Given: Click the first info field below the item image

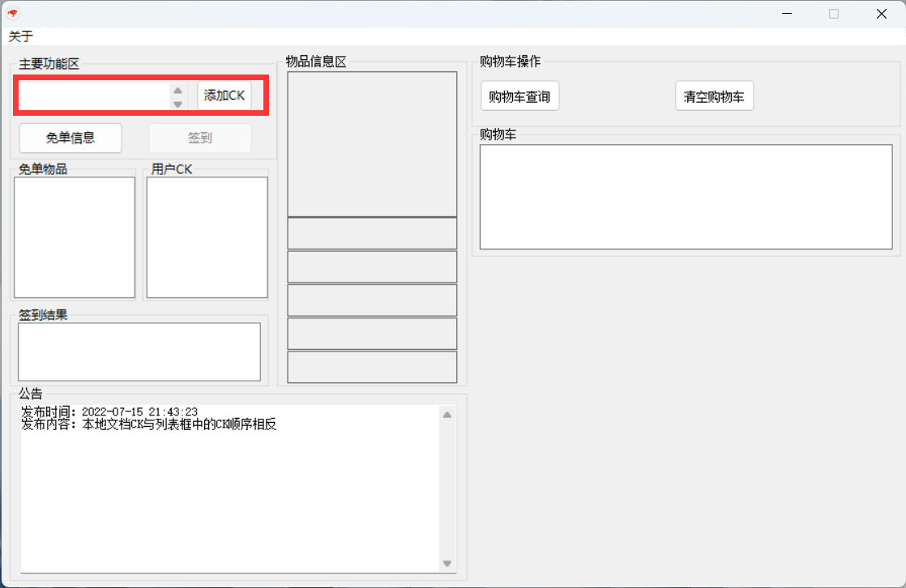Looking at the screenshot, I should coord(372,233).
